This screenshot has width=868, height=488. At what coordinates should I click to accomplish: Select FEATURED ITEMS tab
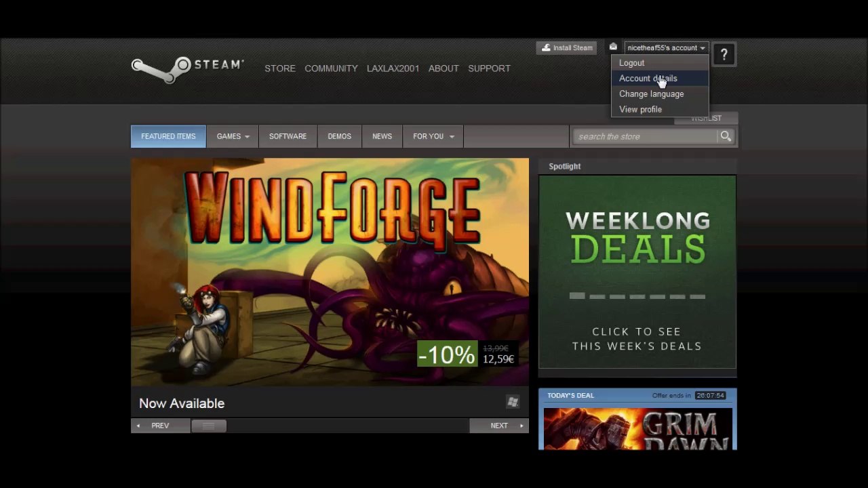(x=168, y=136)
